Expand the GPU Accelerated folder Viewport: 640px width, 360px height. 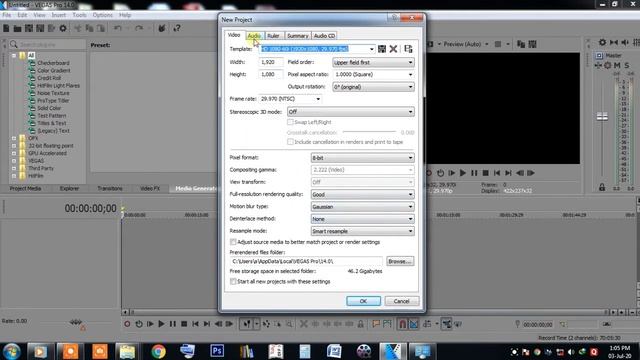coord(14,153)
